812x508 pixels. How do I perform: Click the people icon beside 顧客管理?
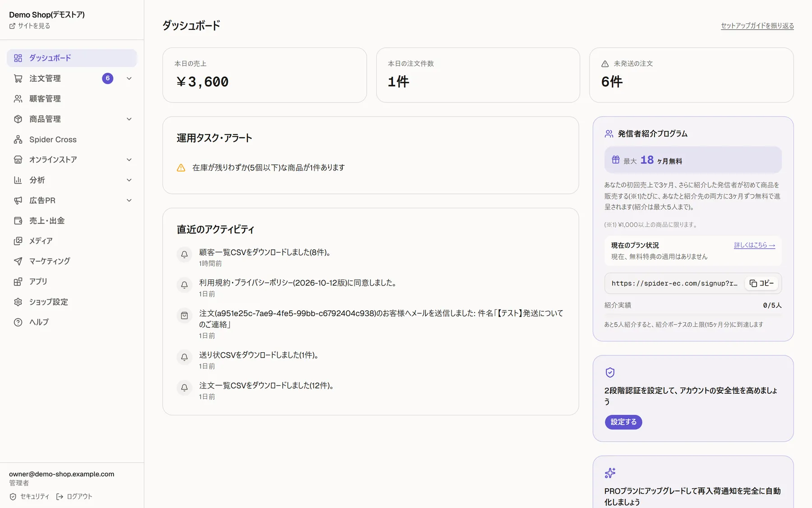pyautogui.click(x=18, y=99)
